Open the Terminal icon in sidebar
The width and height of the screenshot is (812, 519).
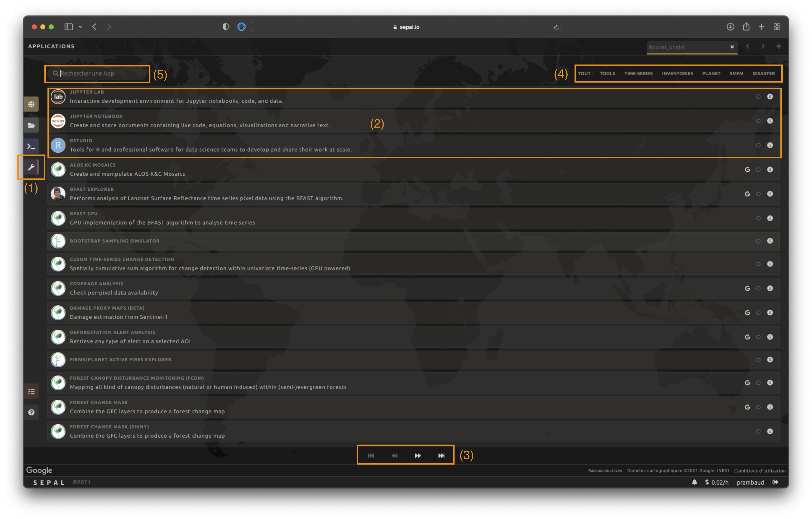click(31, 146)
